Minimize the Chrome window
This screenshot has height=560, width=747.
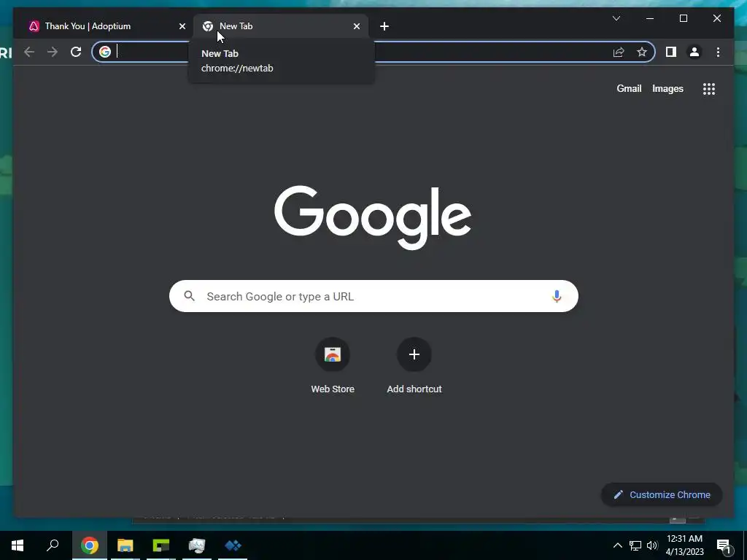pos(650,18)
